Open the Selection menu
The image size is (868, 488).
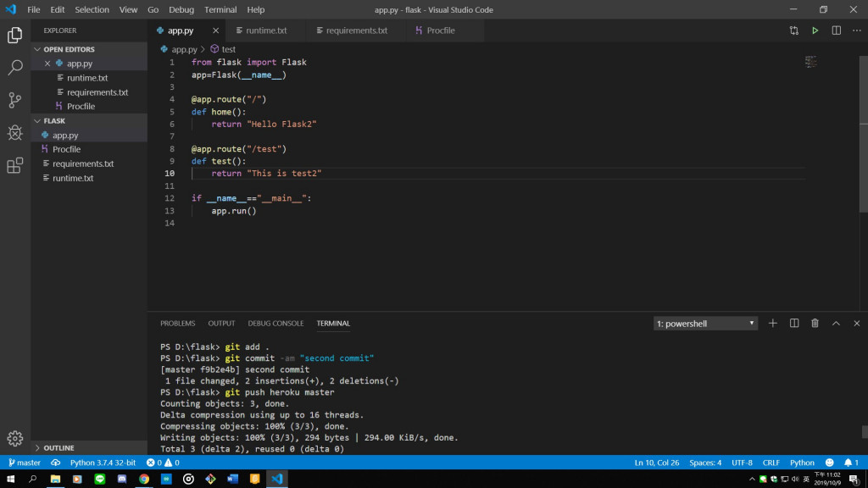[x=92, y=9]
